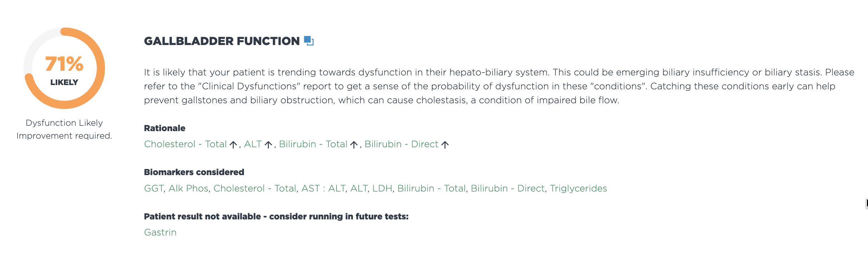Select the GGT biomarker link

click(x=154, y=188)
